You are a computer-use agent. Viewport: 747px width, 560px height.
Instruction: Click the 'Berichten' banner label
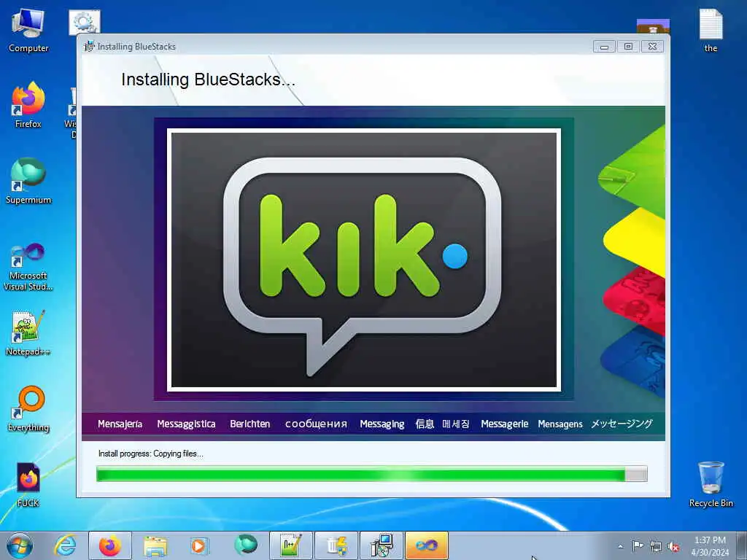pyautogui.click(x=250, y=424)
